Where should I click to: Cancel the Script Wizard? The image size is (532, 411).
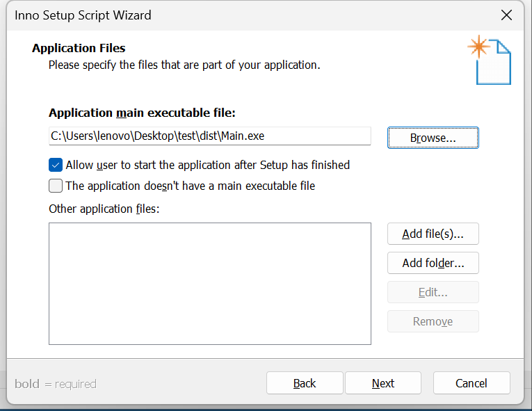[x=471, y=383]
